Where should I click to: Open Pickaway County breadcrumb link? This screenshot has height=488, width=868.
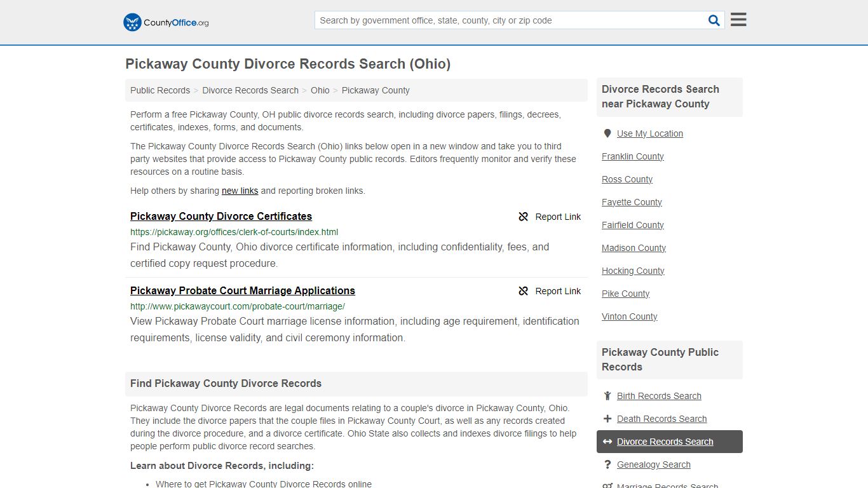coord(376,90)
